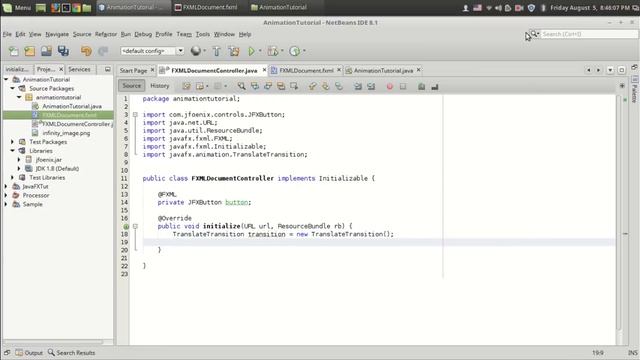Click the Stop Macro Recording icon
The width and height of the screenshot is (640, 360).
click(x=403, y=87)
